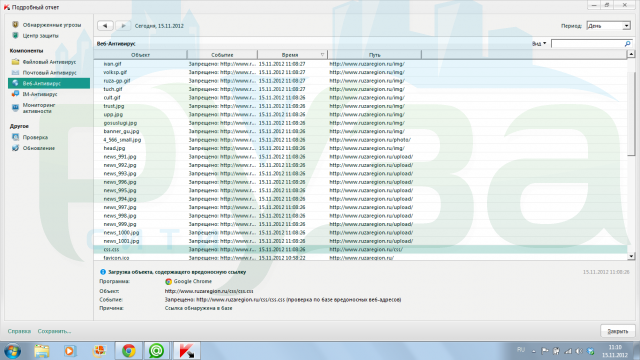The image size is (640, 360).
Task: Select the cult.gif row
Action: coord(360,98)
